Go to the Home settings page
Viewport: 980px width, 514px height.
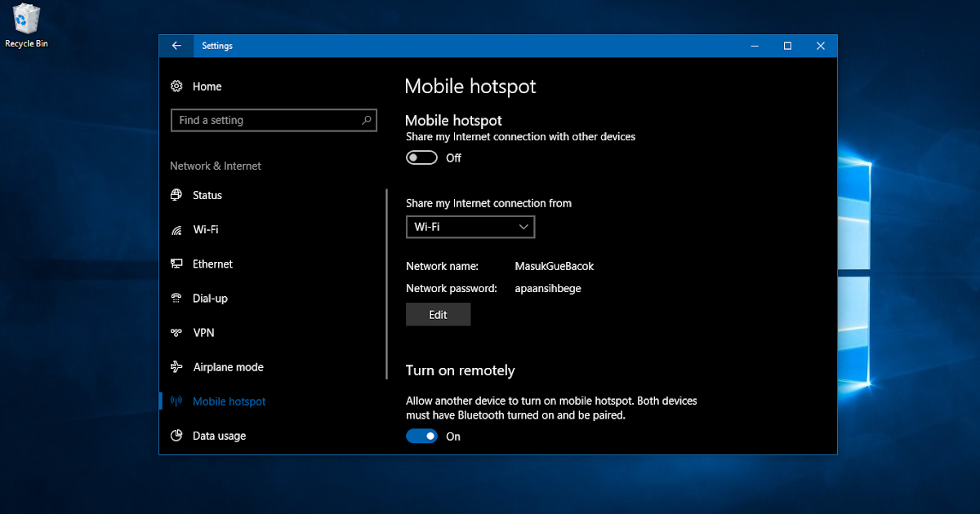click(207, 86)
